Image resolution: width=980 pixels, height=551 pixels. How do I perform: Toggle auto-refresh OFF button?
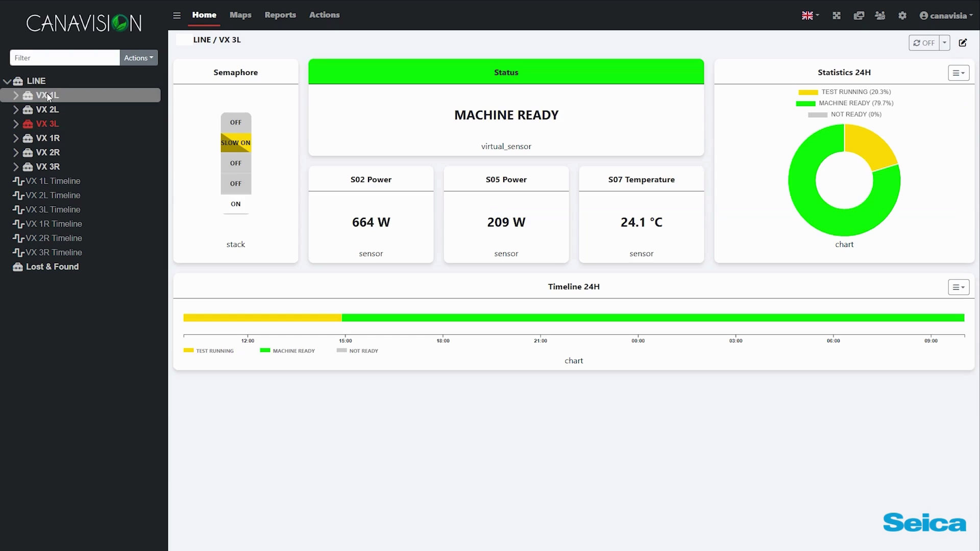point(924,43)
